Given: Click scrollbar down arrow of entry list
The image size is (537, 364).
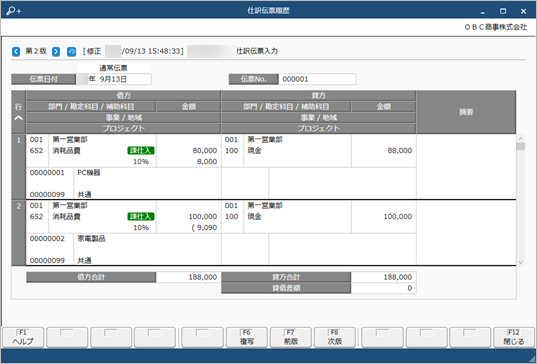Looking at the screenshot, I should [x=521, y=263].
